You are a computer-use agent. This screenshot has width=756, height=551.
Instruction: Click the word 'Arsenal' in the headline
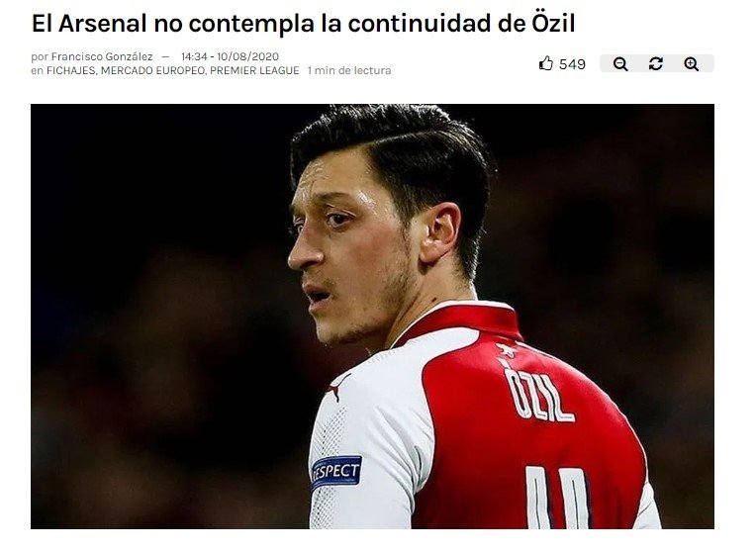click(102, 23)
